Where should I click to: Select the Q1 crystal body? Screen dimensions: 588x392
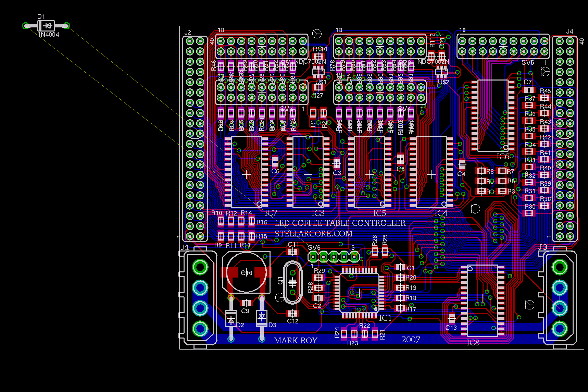coord(292,282)
